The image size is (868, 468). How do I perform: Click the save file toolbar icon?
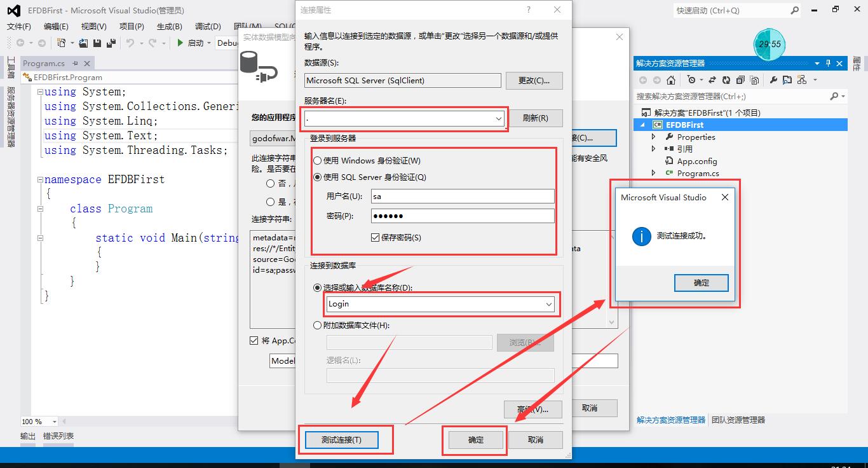(x=97, y=43)
